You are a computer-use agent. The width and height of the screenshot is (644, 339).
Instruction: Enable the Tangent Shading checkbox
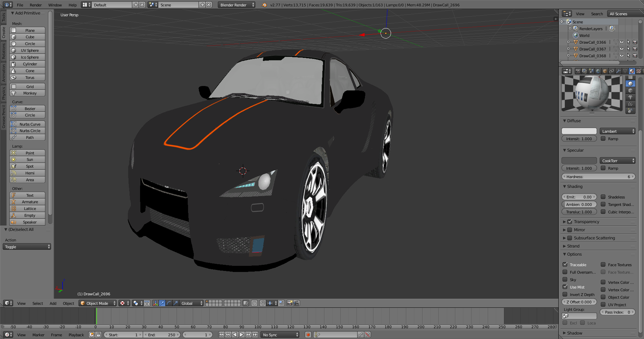tap(603, 204)
